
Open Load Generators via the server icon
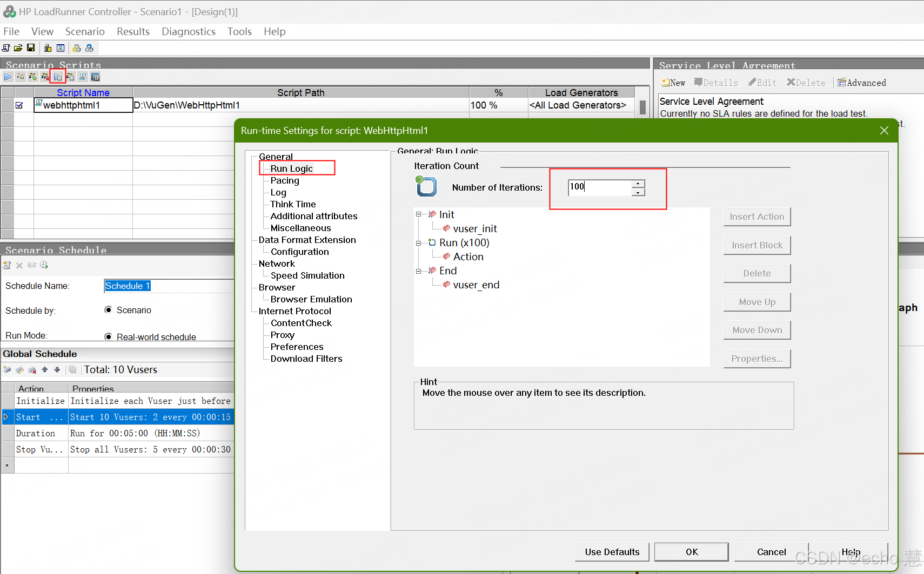(x=48, y=48)
